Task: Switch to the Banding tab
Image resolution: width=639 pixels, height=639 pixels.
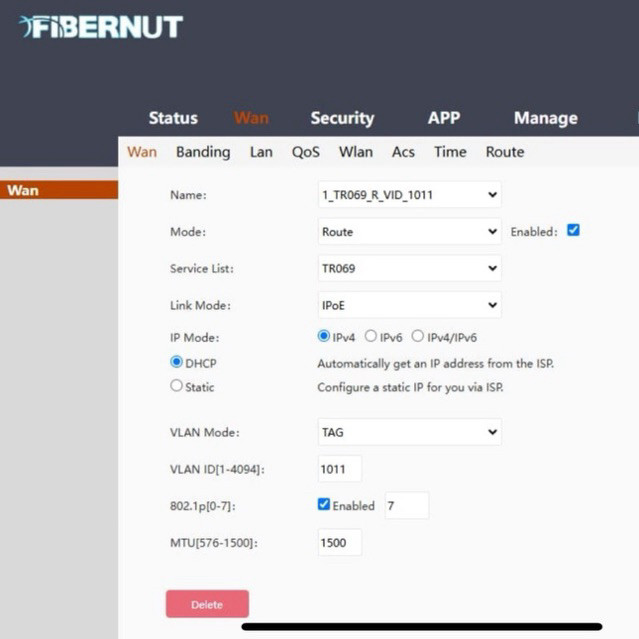Action: coord(203,152)
